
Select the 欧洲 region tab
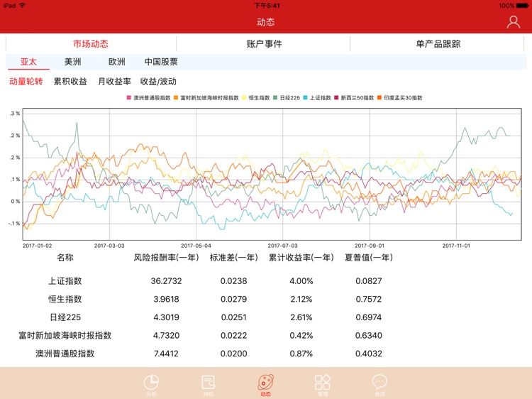click(117, 62)
